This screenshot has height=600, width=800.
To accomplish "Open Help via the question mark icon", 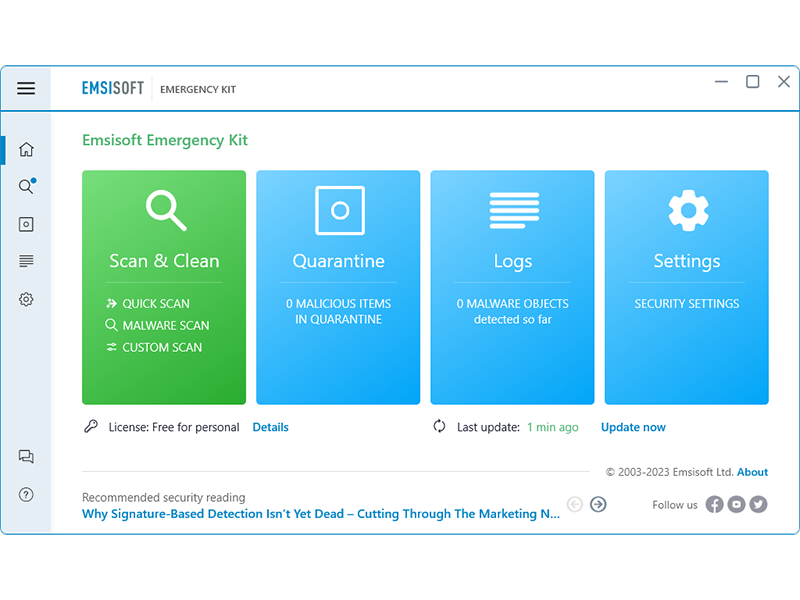I will click(x=26, y=495).
